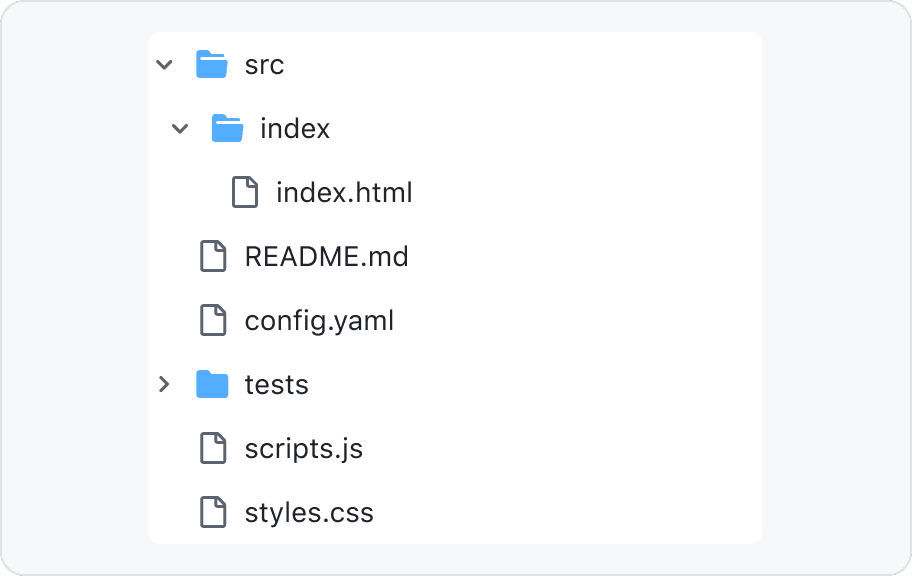Open the scripts.js file
The height and width of the screenshot is (576, 912).
tap(303, 448)
